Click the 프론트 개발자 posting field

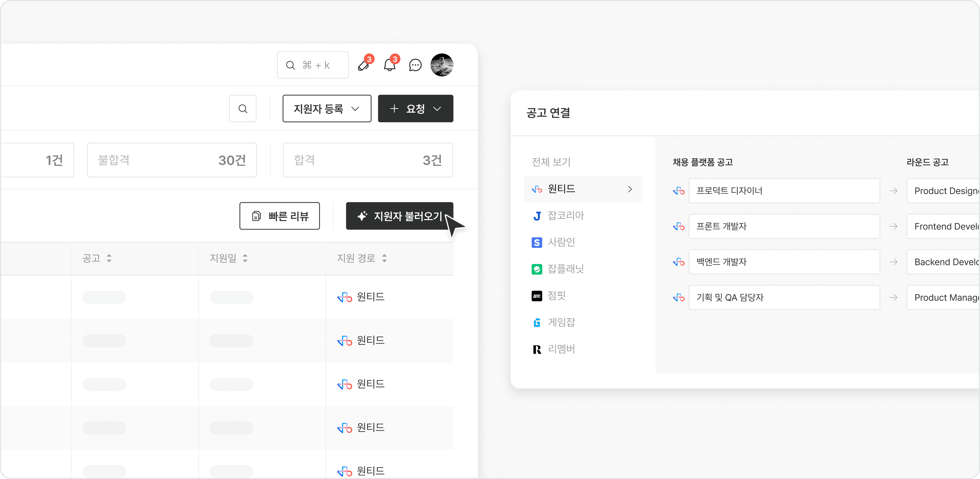pyautogui.click(x=784, y=226)
